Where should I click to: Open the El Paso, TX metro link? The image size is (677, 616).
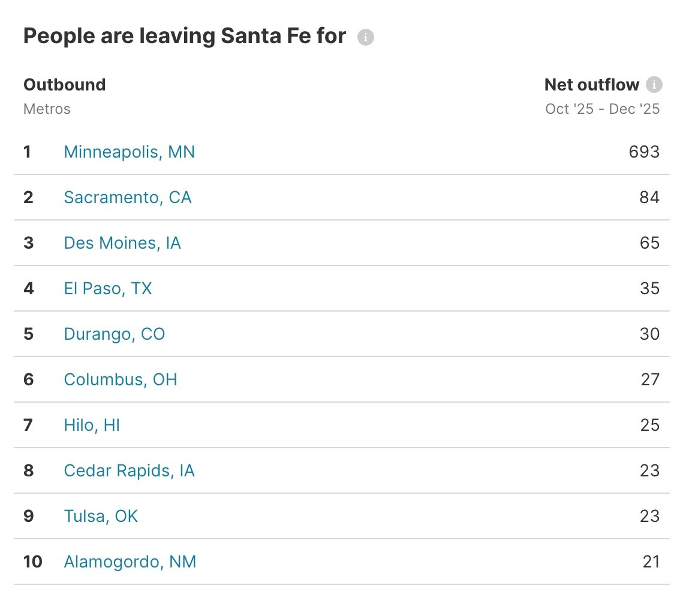[x=108, y=288]
